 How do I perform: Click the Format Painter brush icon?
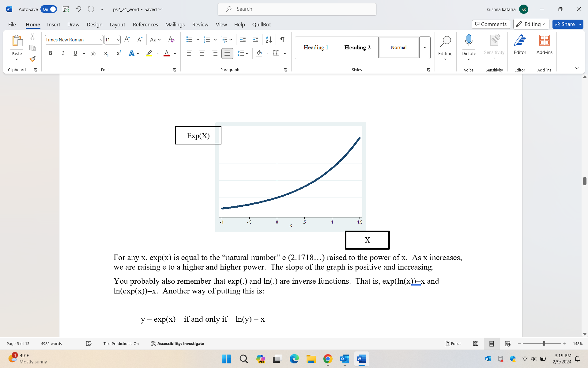pos(32,59)
